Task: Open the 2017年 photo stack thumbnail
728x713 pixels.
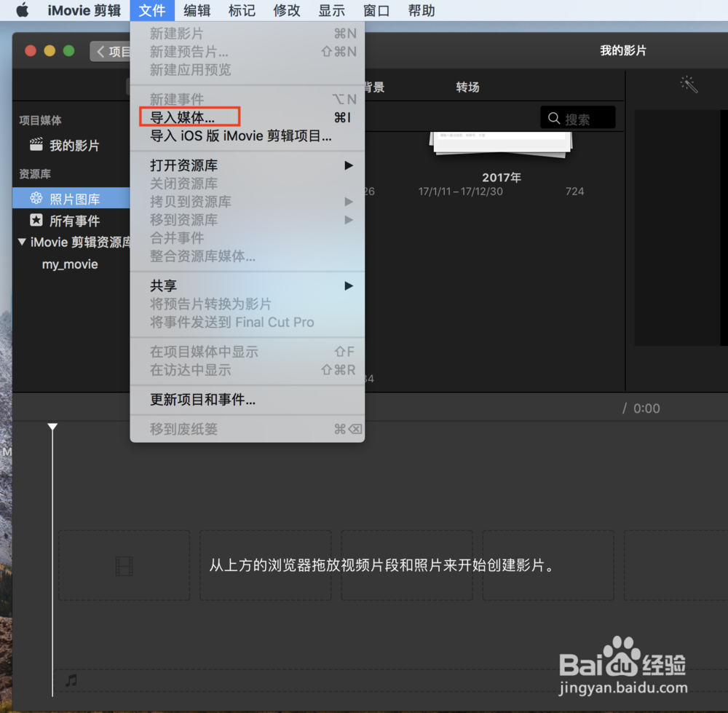Action: 502,144
